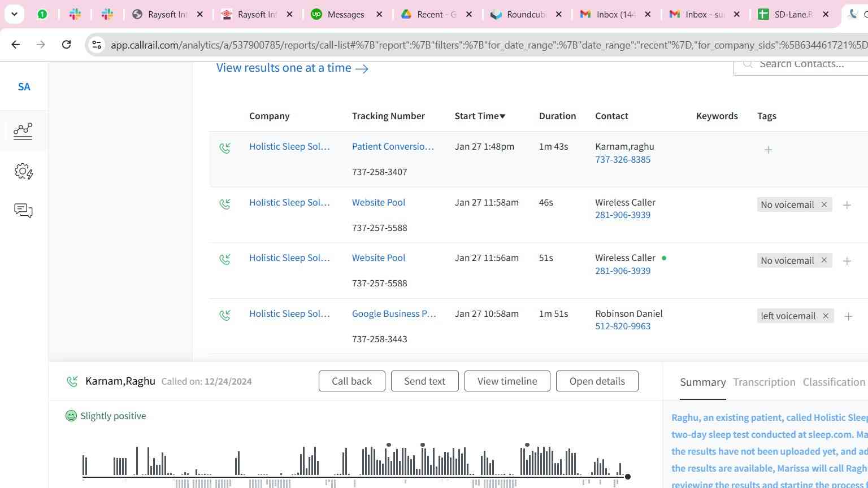Switch to the Inbox (144 Gmail tab
Screen dimensions: 868x488
tap(615, 14)
